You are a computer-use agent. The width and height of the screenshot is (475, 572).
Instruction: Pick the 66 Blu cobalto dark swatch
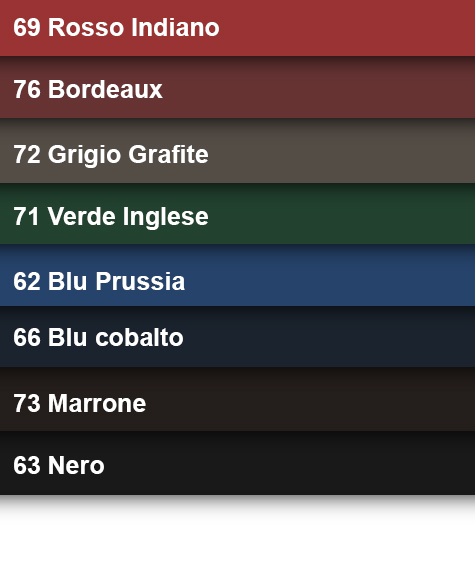(x=238, y=337)
